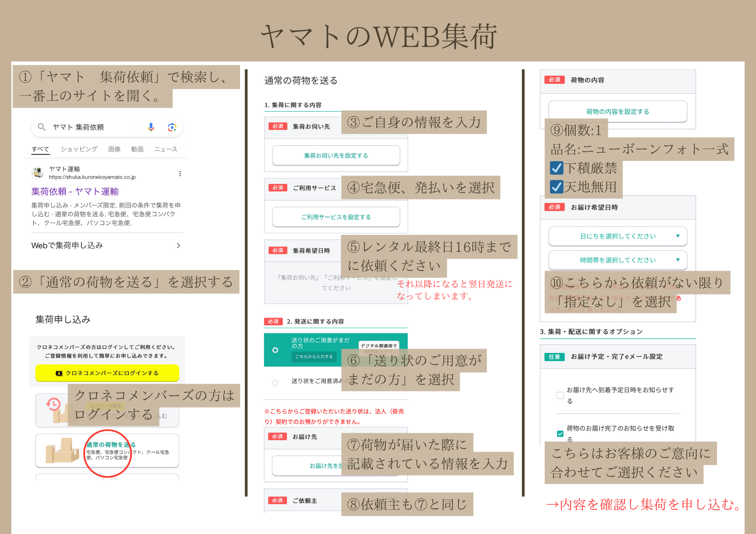Open the 時間帯を選択してください dropdown
756x534 pixels.
click(x=618, y=260)
